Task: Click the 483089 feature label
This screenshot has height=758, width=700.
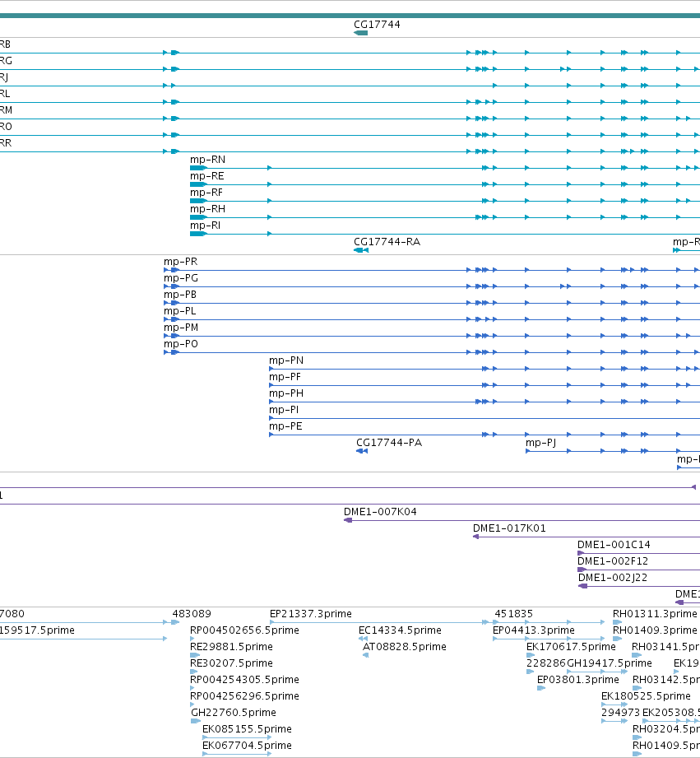Action: point(192,613)
